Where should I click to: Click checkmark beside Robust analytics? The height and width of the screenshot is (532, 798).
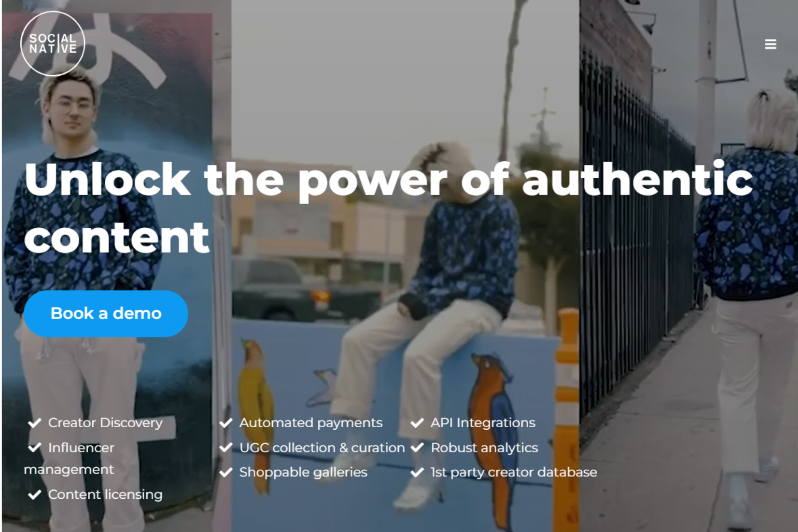pyautogui.click(x=417, y=448)
